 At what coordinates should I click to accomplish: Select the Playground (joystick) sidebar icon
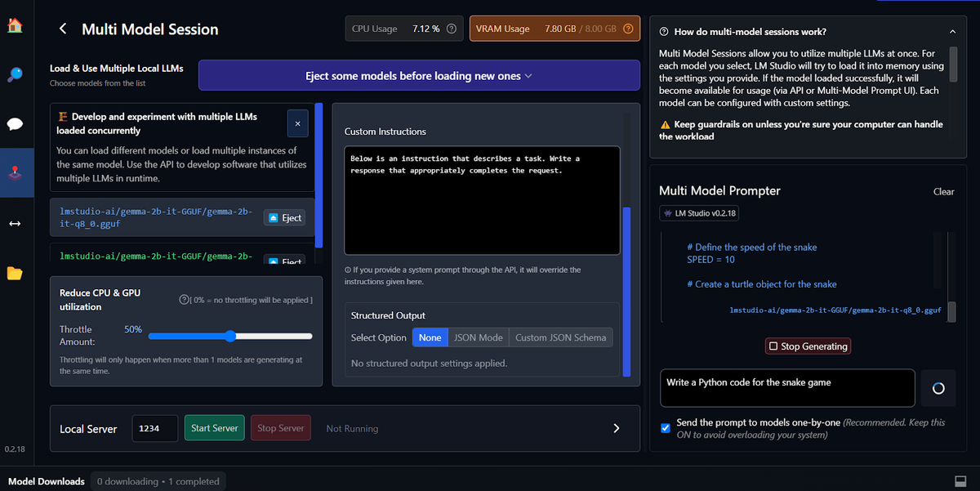(x=14, y=172)
